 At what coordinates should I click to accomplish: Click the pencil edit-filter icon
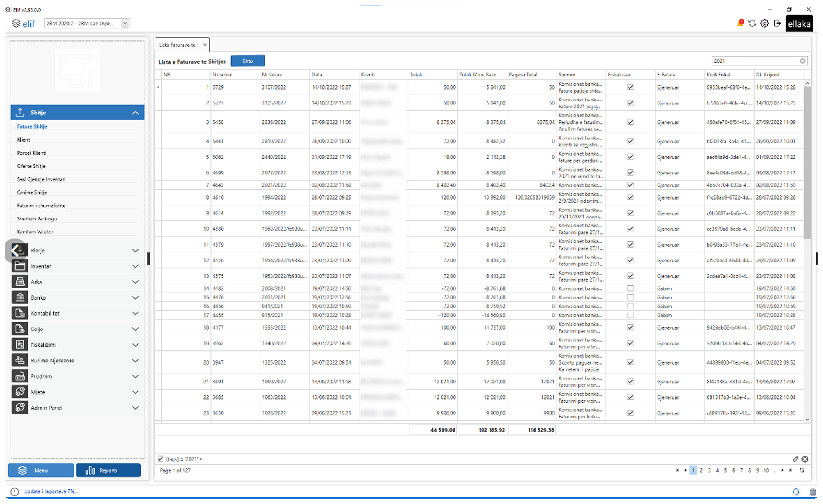pos(795,459)
